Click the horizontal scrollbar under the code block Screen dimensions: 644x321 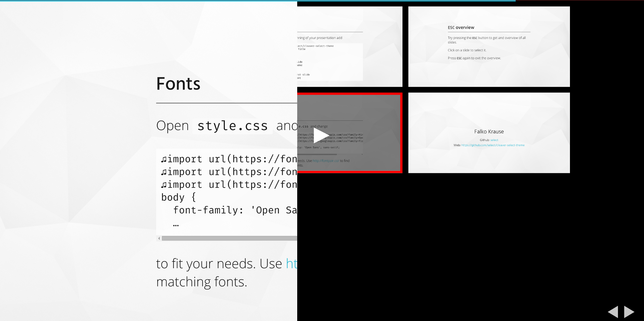pyautogui.click(x=229, y=238)
